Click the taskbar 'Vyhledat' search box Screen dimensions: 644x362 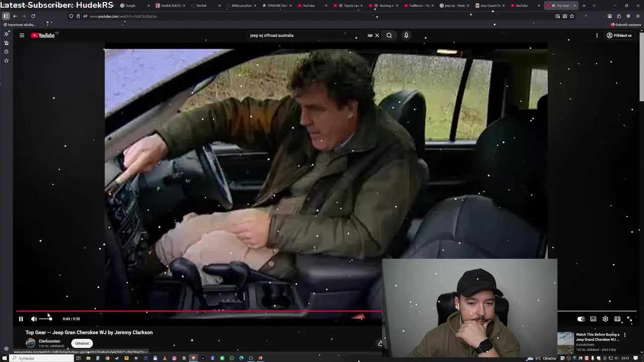click(x=42, y=358)
